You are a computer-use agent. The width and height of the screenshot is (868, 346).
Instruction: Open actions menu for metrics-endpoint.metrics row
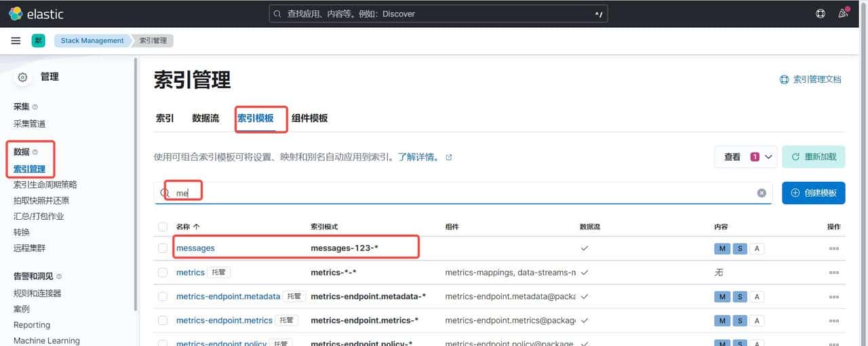833,320
